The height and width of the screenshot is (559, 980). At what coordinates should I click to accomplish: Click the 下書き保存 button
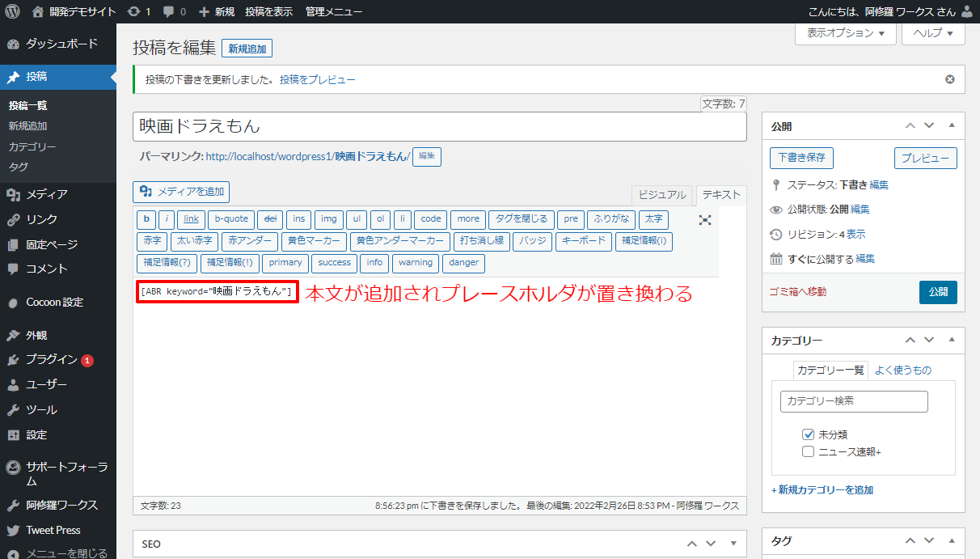pyautogui.click(x=801, y=158)
